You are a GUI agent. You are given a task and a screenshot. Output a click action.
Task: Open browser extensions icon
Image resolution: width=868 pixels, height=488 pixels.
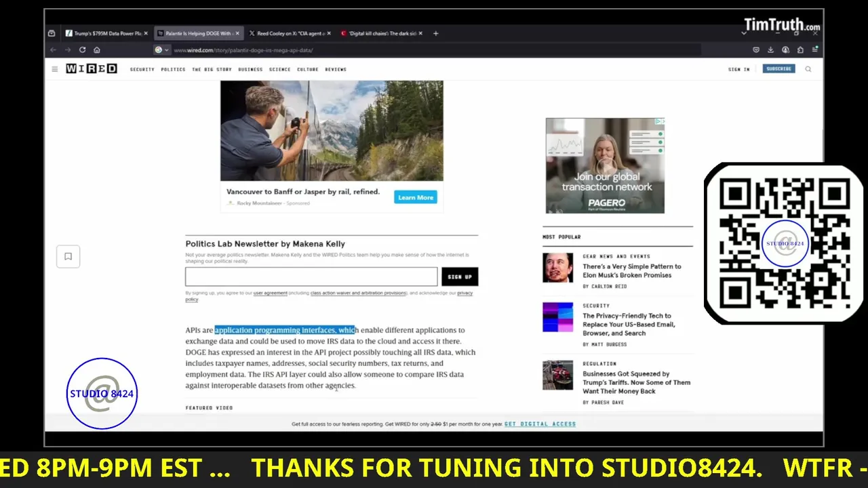tap(800, 50)
